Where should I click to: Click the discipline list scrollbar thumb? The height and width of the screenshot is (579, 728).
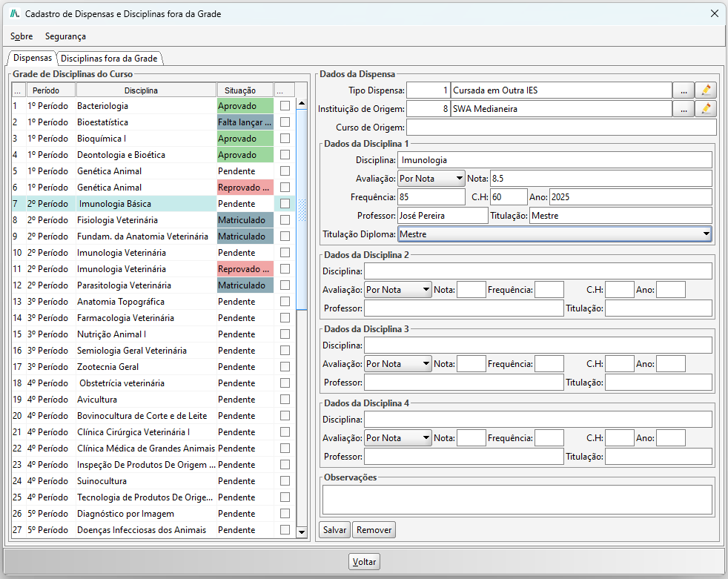302,209
